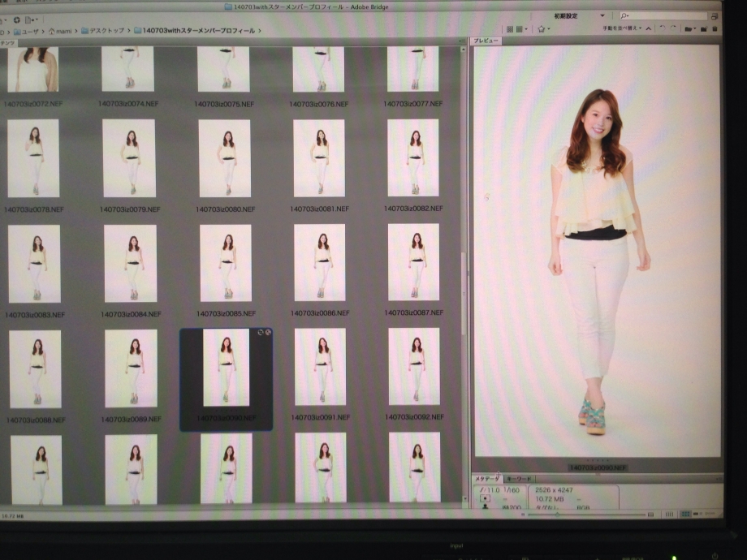Open thumbnail quality options square icon
747x560 pixels.
(521, 29)
